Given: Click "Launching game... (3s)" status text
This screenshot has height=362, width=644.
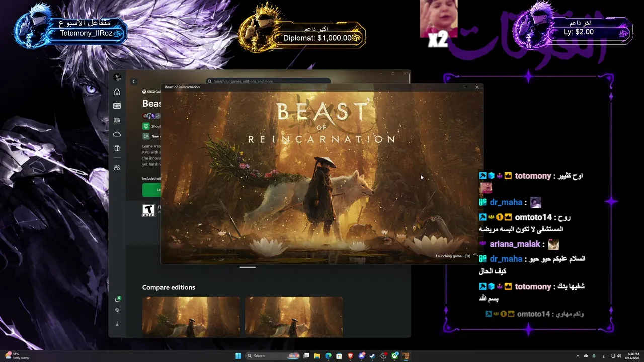Looking at the screenshot, I should tap(453, 256).
